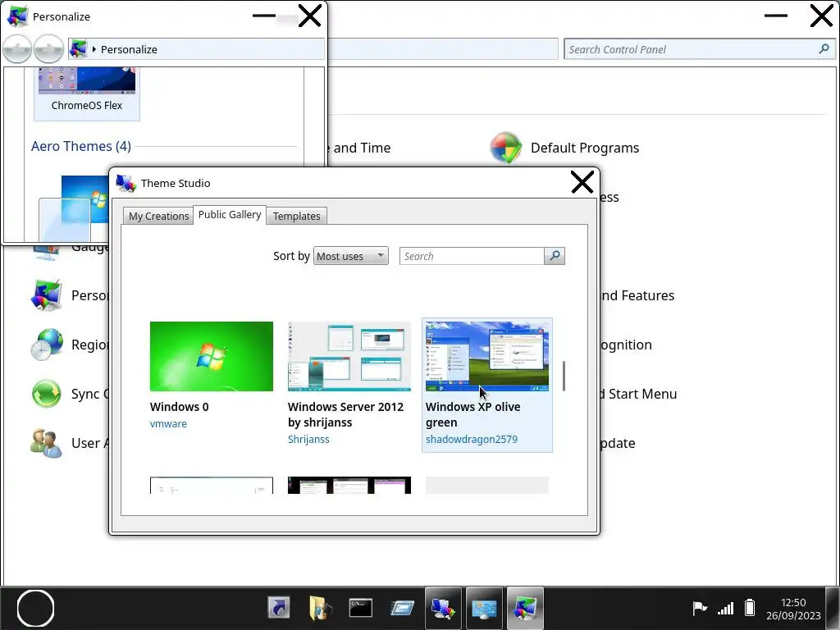
Task: Open Default Programs in Control Panel
Action: (584, 148)
